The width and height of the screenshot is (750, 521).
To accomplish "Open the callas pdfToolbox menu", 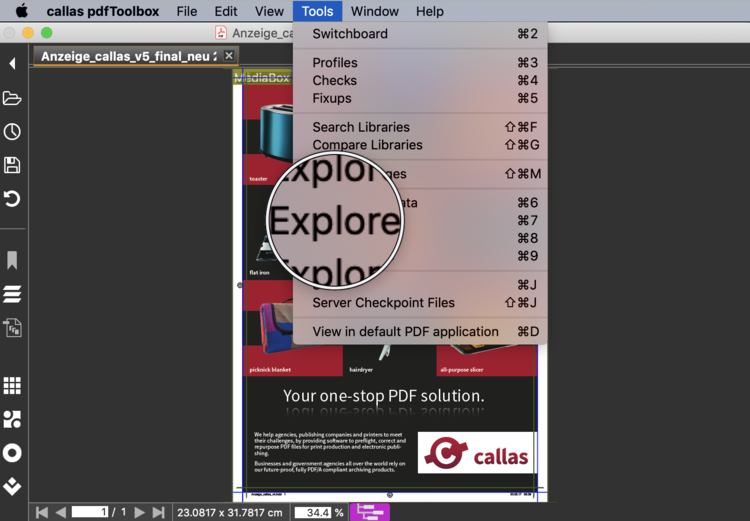I will point(103,11).
